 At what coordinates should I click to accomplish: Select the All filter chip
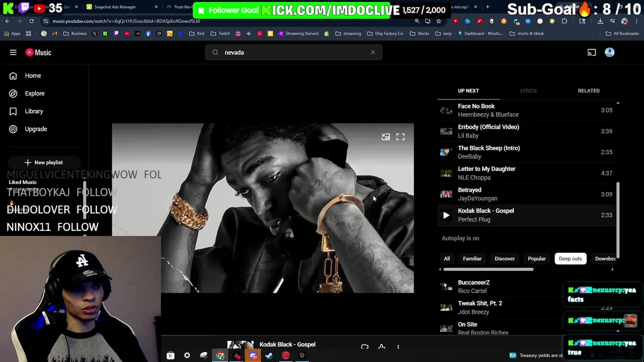tap(447, 258)
